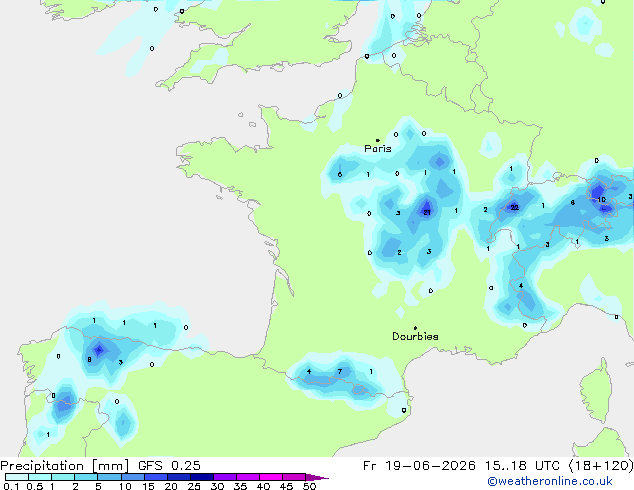Viewport: 634px width, 490px height.
Task: Select the 1–2 mm legend swatch
Action: coord(63,477)
